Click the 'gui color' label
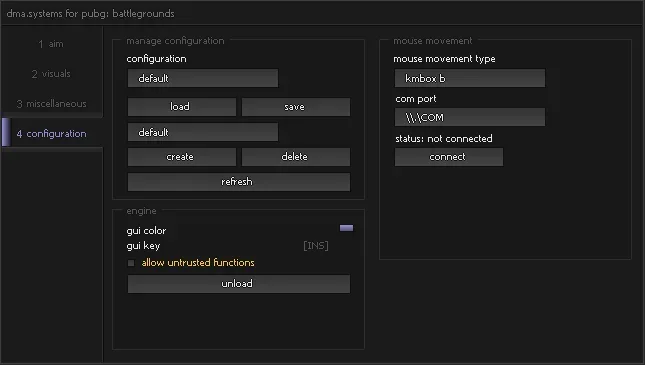This screenshot has width=645, height=365. (146, 231)
